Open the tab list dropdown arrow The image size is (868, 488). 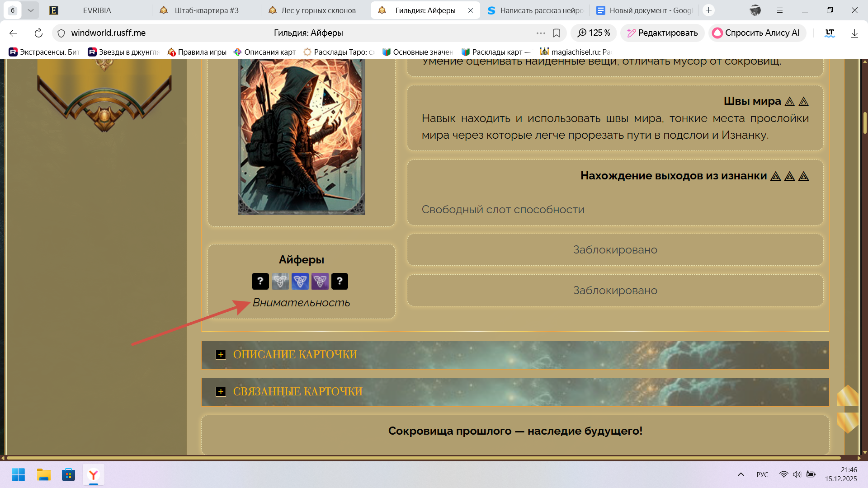click(30, 10)
